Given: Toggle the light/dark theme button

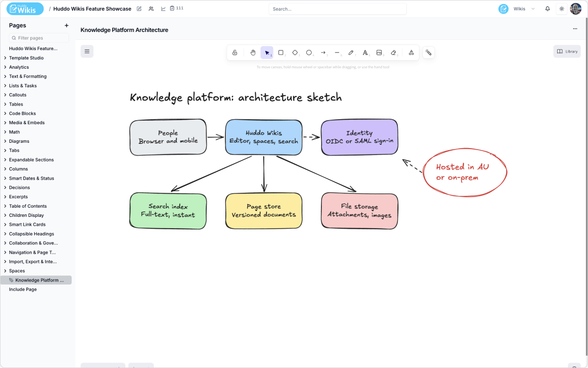Looking at the screenshot, I should pos(562,9).
